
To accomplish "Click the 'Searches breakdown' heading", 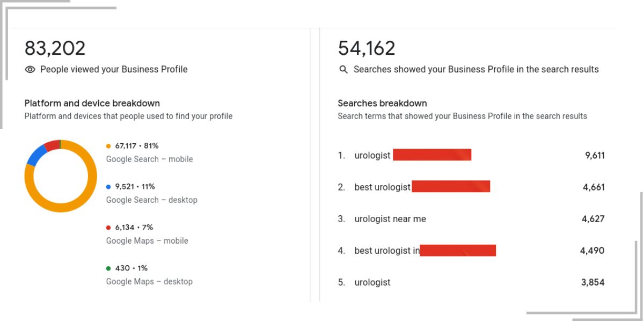I will [x=382, y=103].
